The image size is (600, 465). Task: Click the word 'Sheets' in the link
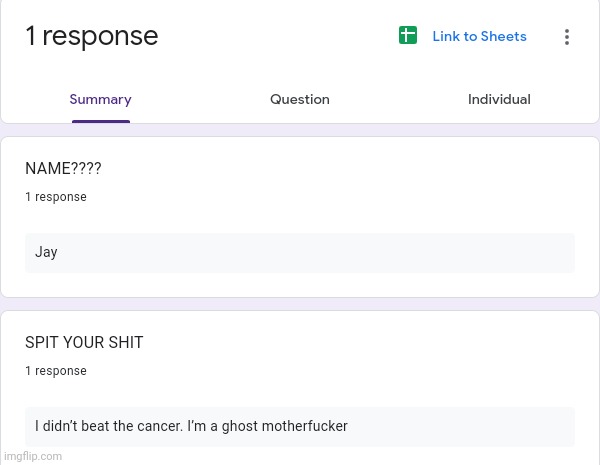(503, 36)
